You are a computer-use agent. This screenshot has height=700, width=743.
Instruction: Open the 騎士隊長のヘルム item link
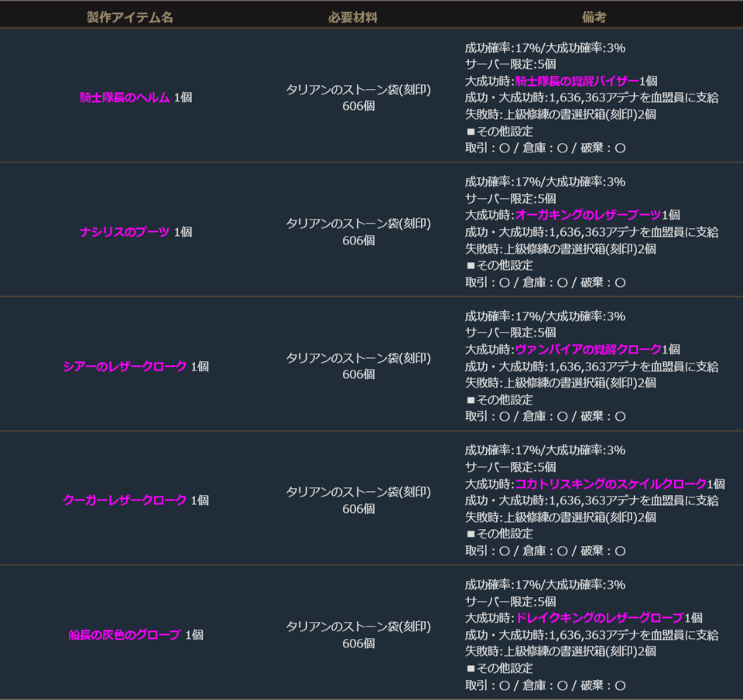click(x=124, y=97)
